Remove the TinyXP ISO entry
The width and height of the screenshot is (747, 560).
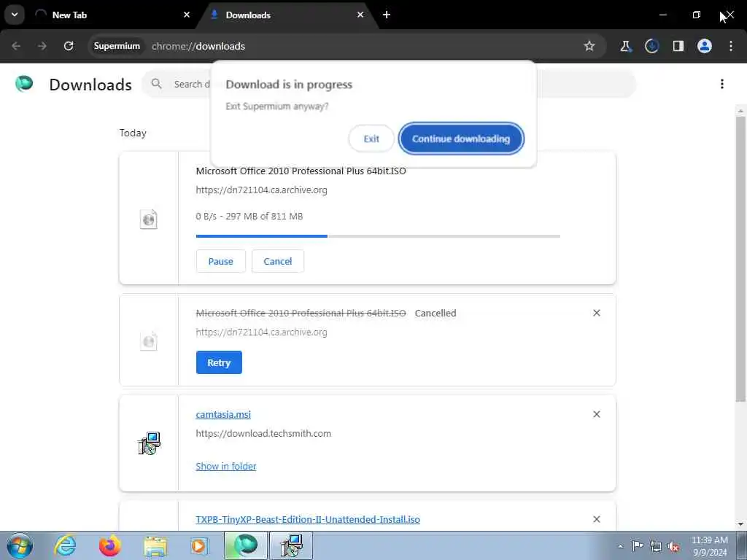tap(597, 519)
